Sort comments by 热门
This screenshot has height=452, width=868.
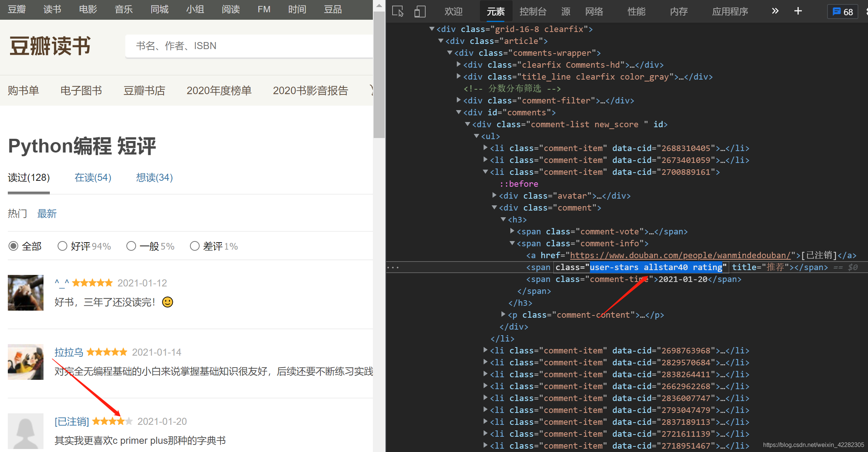17,214
